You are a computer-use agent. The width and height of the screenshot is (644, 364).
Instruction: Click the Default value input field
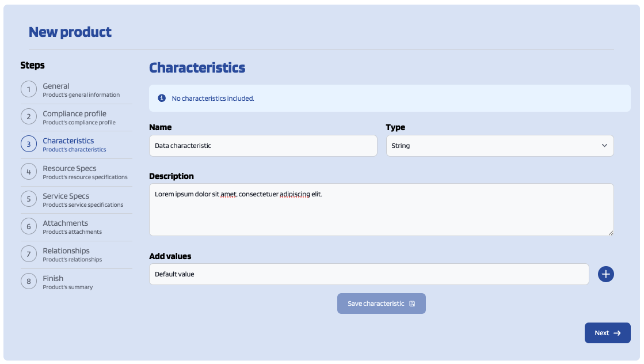[369, 274]
